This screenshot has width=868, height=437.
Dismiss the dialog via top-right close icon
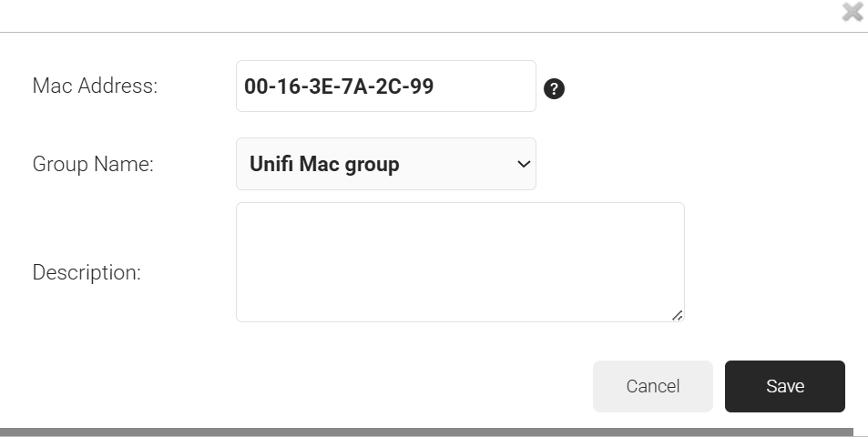[853, 12]
